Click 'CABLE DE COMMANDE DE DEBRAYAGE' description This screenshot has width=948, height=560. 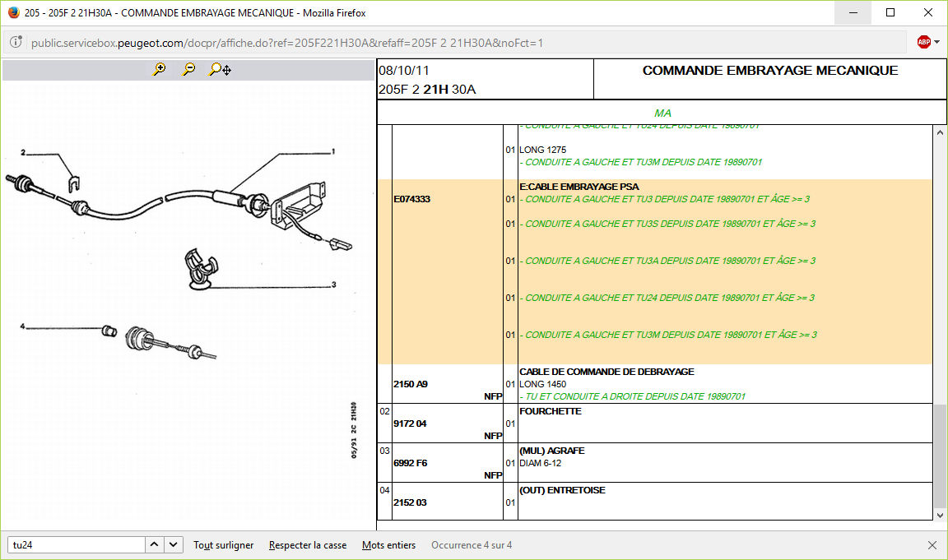coord(606,372)
